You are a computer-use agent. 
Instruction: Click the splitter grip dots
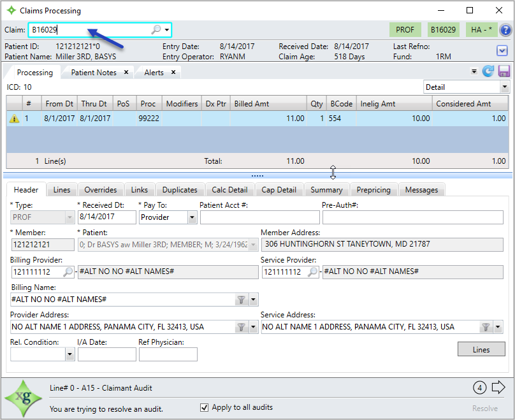[x=257, y=176]
